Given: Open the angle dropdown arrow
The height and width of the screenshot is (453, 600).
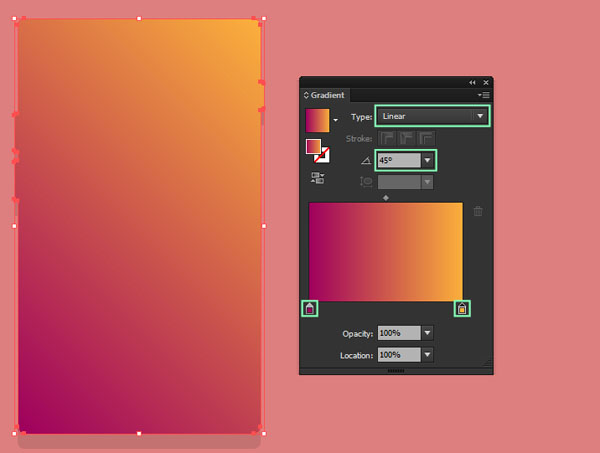Looking at the screenshot, I should click(427, 160).
